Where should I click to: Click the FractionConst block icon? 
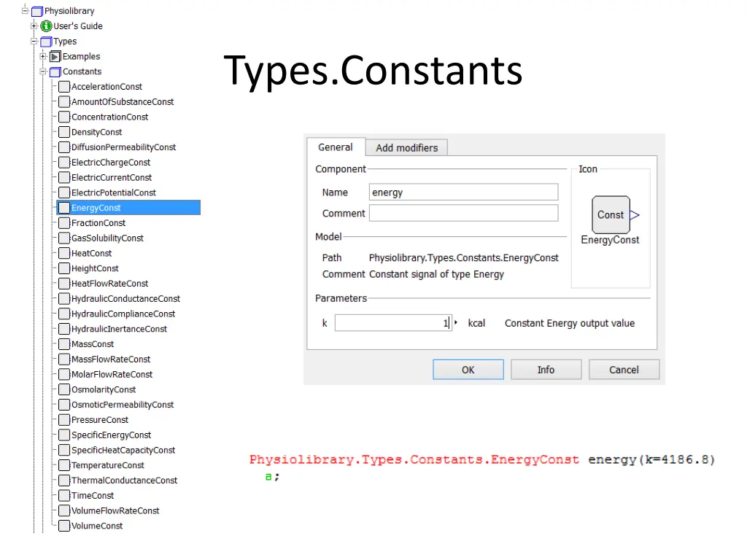coord(64,223)
